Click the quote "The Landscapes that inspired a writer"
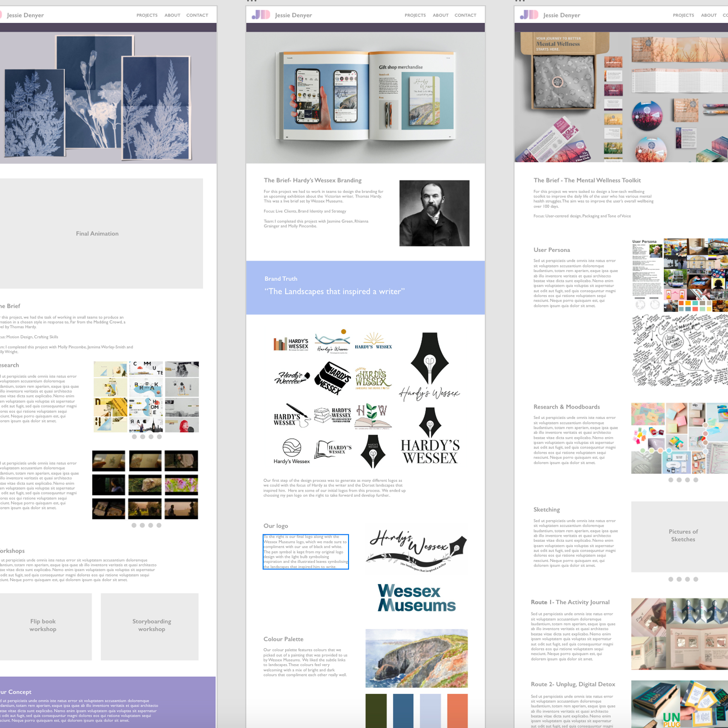728x728 pixels. (x=334, y=291)
